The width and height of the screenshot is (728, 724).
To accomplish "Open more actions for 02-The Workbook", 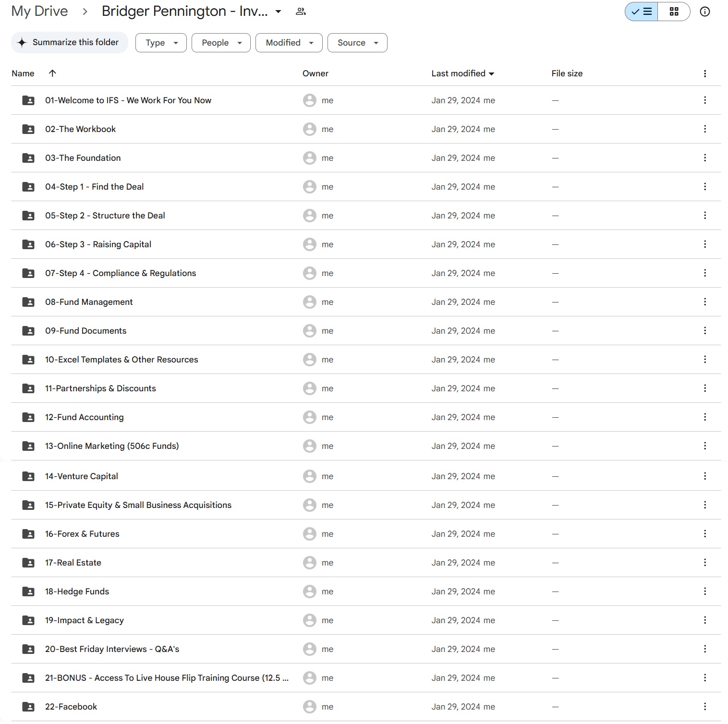I will click(704, 129).
